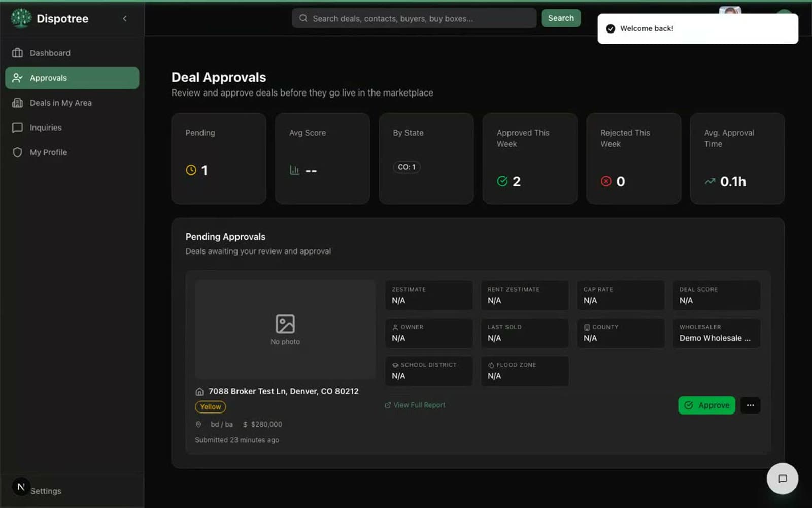The width and height of the screenshot is (812, 508).
Task: Dismiss the Welcome back notification toast
Action: [698, 29]
